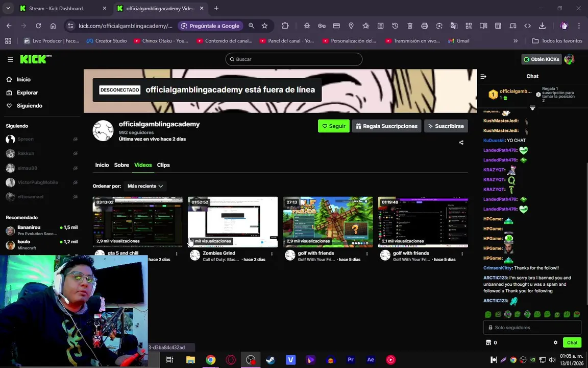Toggle notifications for elmau88
The width and height of the screenshot is (588, 368).
pos(75,168)
